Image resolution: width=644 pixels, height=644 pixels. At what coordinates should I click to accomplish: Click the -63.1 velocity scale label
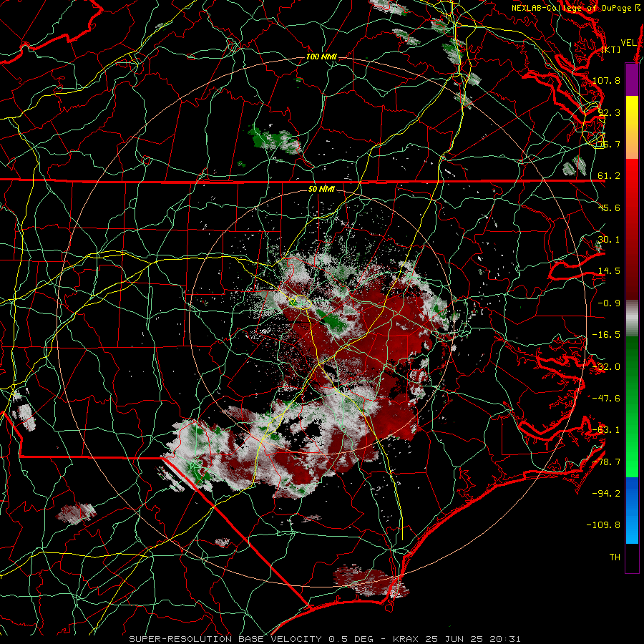(x=606, y=430)
